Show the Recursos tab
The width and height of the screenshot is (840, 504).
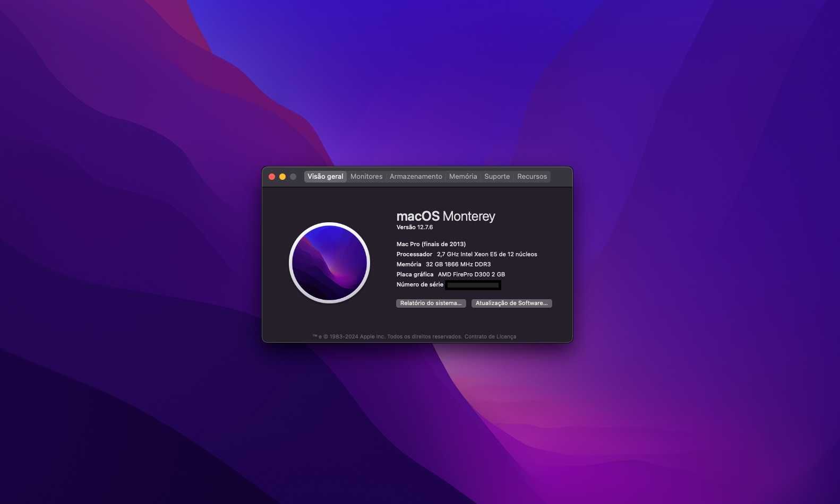[x=532, y=177]
